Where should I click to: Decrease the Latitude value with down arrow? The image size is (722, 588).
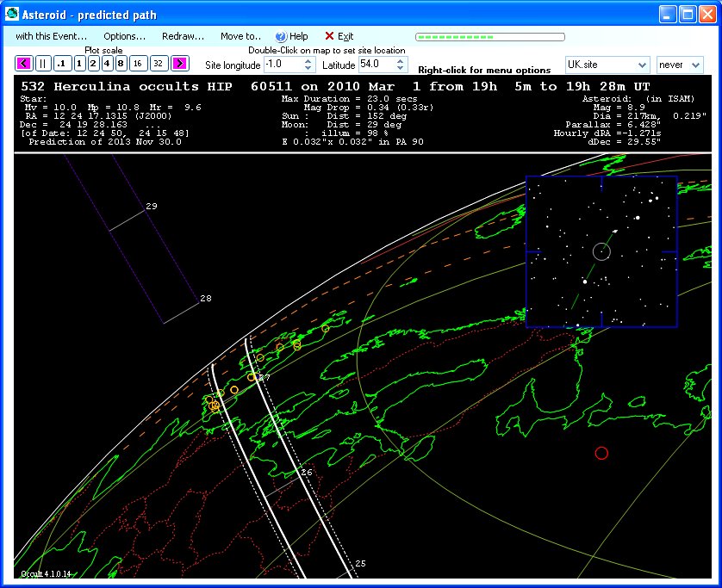(399, 69)
